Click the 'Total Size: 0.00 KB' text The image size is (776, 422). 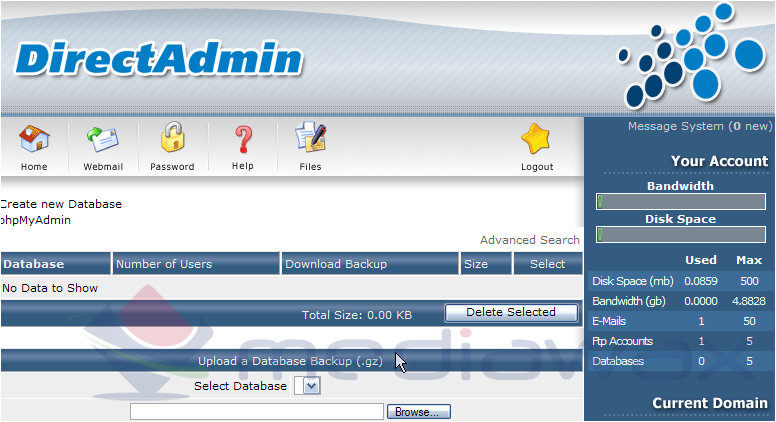tap(357, 315)
